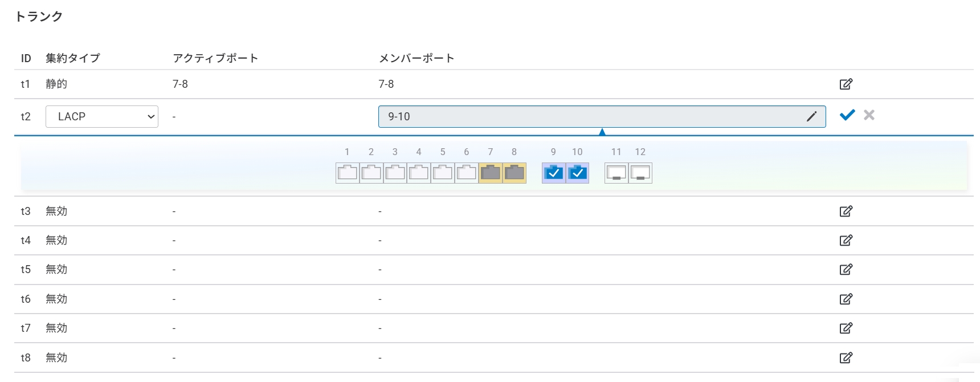
Task: Select port 1 as a member port
Action: coord(348,173)
